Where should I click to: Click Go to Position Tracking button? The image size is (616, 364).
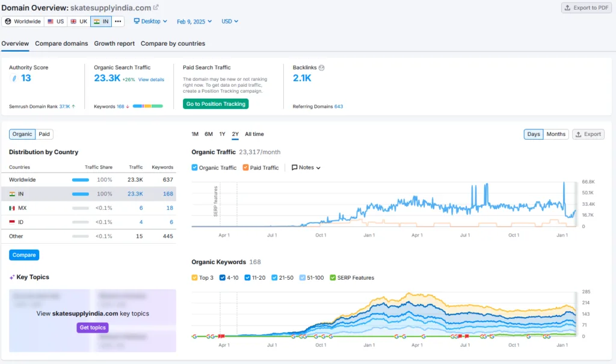216,103
